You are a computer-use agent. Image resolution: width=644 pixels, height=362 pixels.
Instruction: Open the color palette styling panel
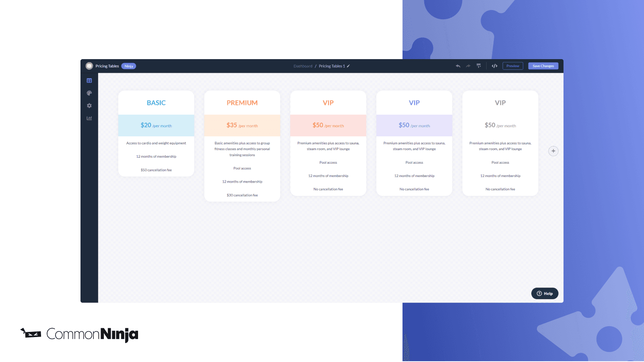pos(89,93)
